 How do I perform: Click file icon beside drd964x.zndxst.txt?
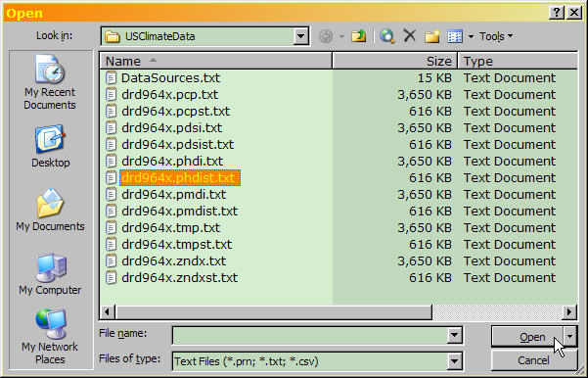pos(111,277)
